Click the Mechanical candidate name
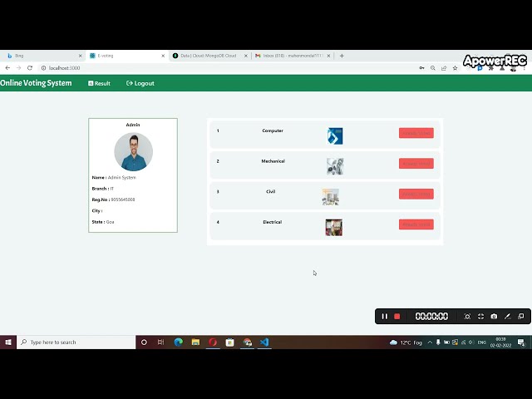The height and width of the screenshot is (399, 532). click(x=273, y=161)
